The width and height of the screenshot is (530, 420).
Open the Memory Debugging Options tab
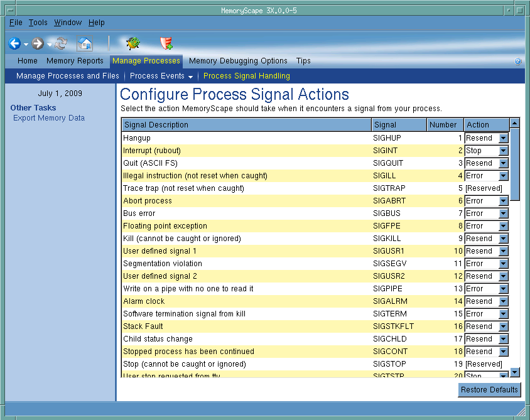coord(238,61)
